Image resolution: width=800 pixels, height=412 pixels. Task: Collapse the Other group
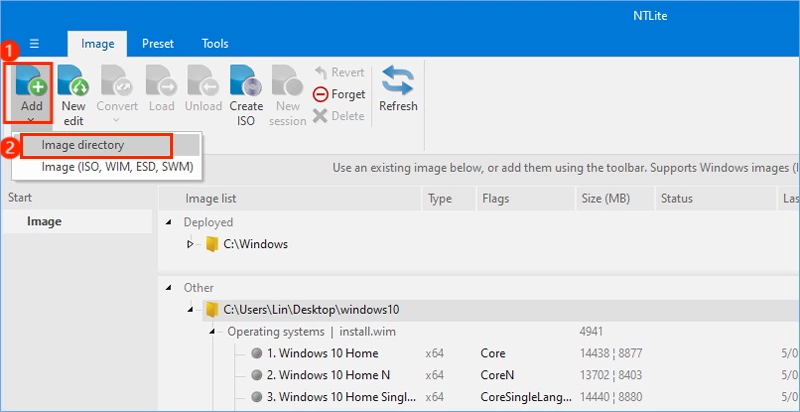(x=169, y=288)
